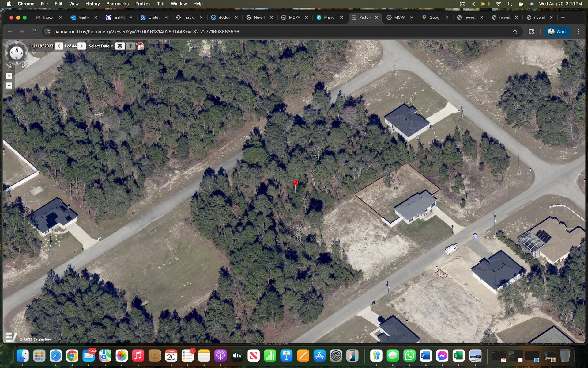Open WhatsApp from the Dock
The width and height of the screenshot is (588, 368).
pyautogui.click(x=409, y=356)
